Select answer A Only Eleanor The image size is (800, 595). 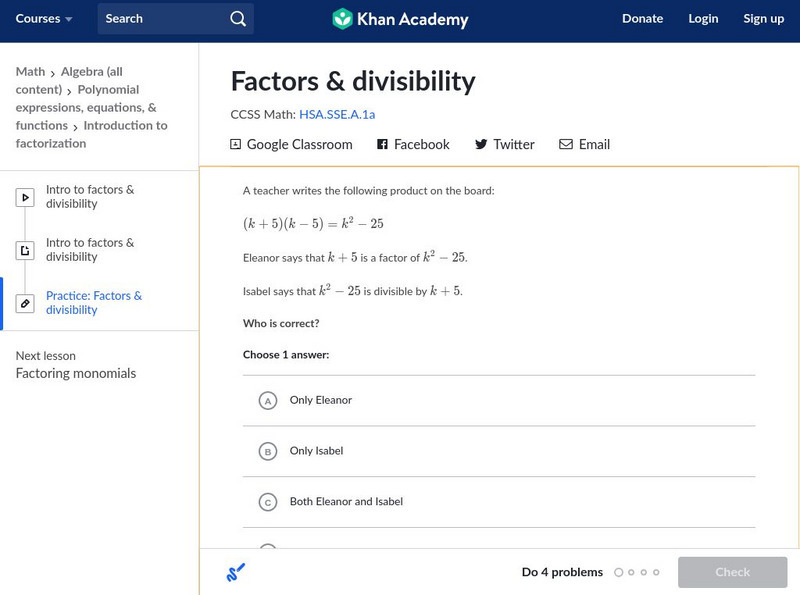click(267, 401)
